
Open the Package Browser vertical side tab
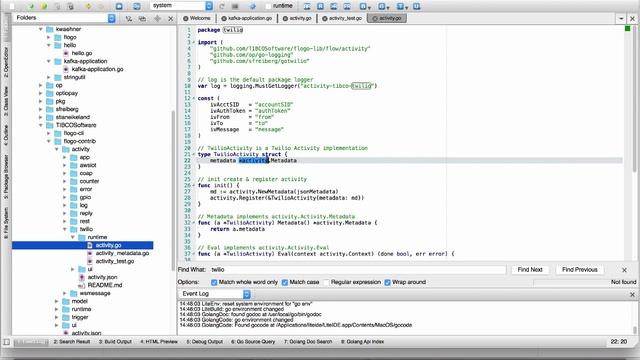6,177
